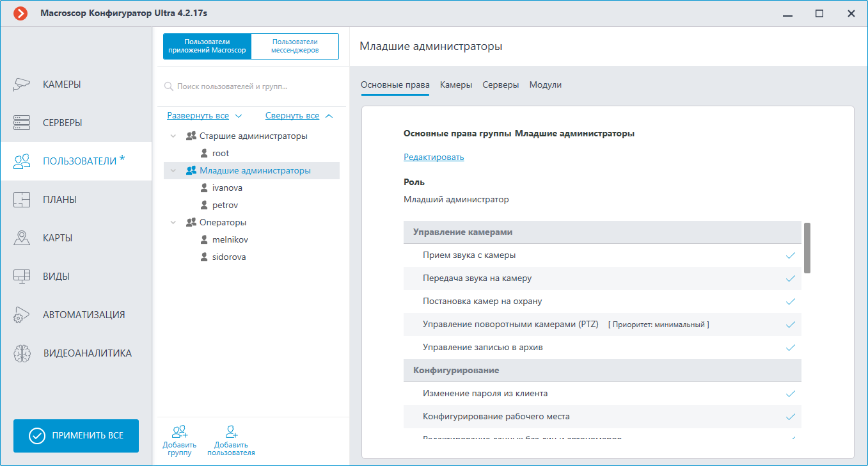Click the down chevron after Развернуть все

pyautogui.click(x=239, y=116)
